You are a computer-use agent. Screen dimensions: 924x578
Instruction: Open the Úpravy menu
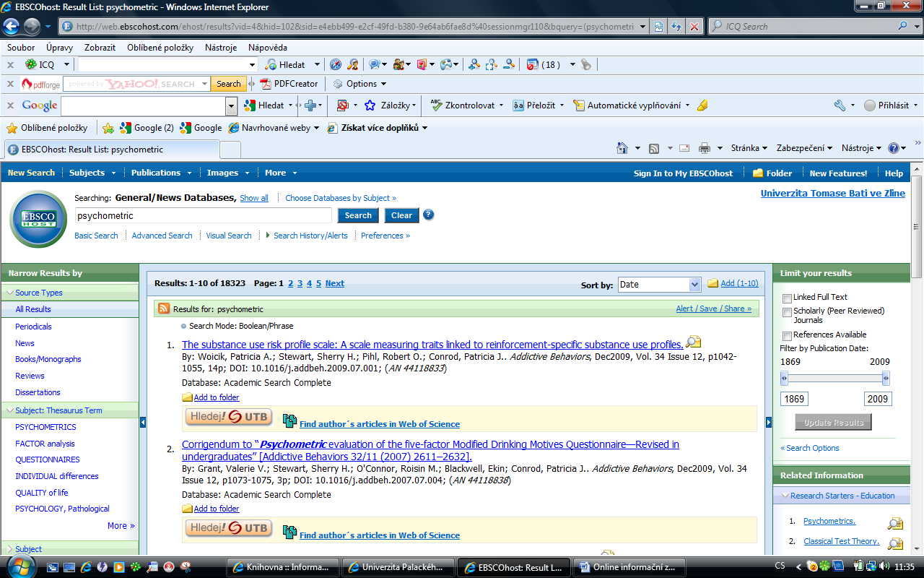pyautogui.click(x=59, y=48)
